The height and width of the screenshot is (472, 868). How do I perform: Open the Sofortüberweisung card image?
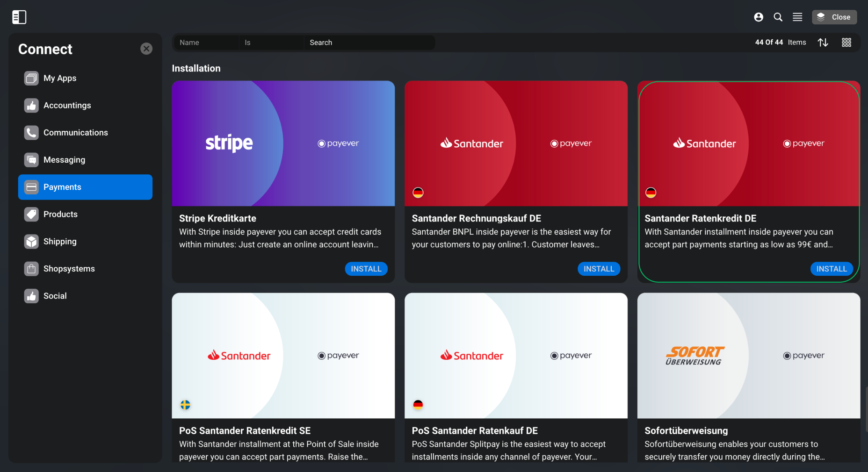point(749,356)
